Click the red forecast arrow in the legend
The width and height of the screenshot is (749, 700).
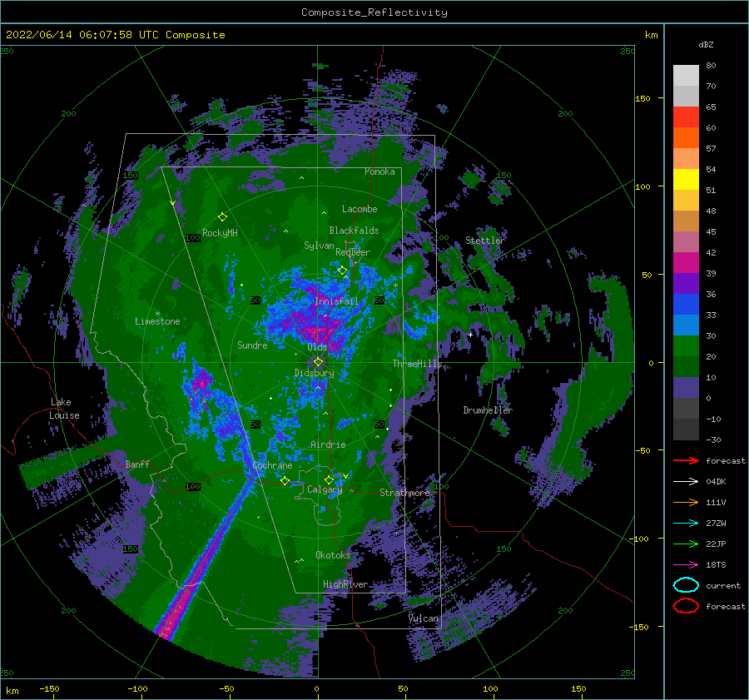click(x=686, y=460)
